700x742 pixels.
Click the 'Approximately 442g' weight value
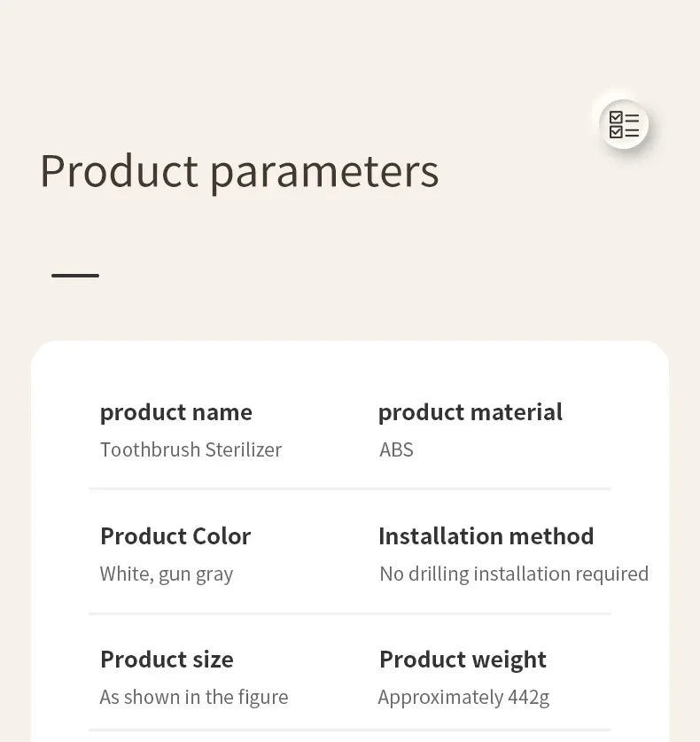pos(463,698)
